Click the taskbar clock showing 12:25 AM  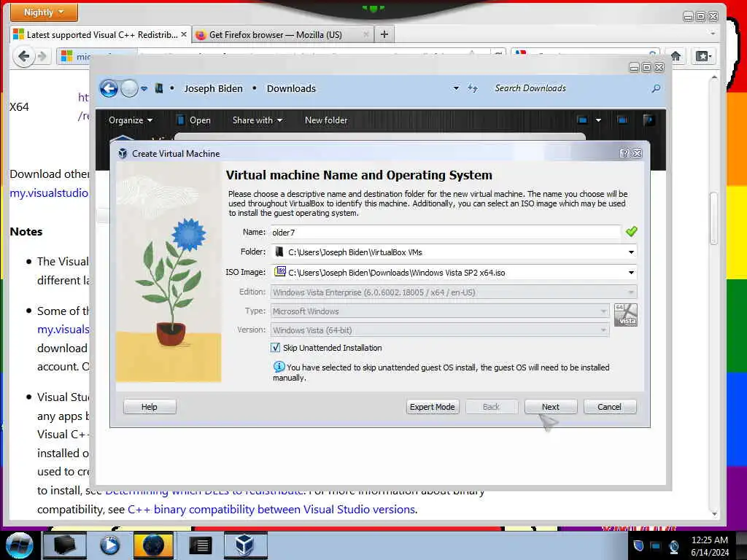709,545
